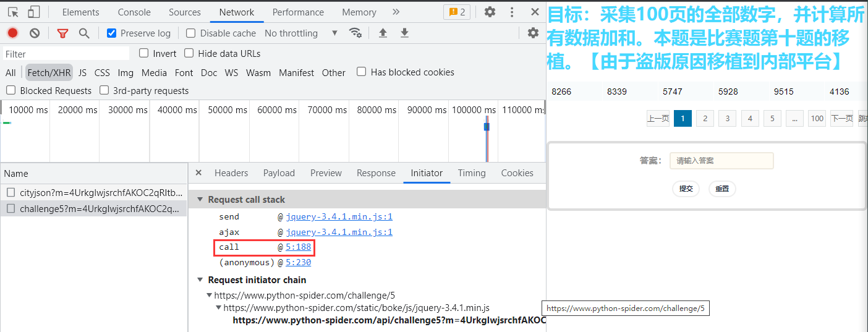This screenshot has height=332, width=868.
Task: Clear the network log
Action: click(x=35, y=33)
